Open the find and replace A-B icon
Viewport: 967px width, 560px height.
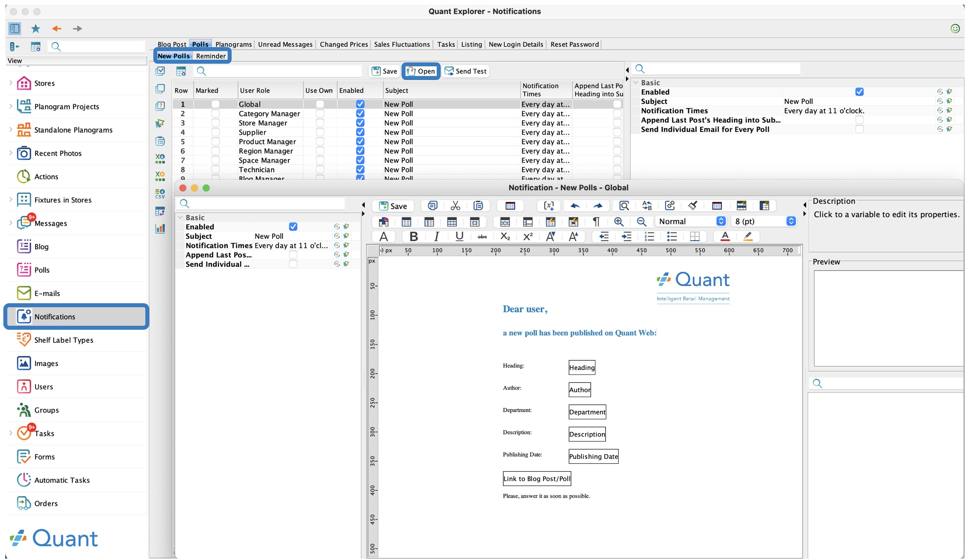click(647, 206)
